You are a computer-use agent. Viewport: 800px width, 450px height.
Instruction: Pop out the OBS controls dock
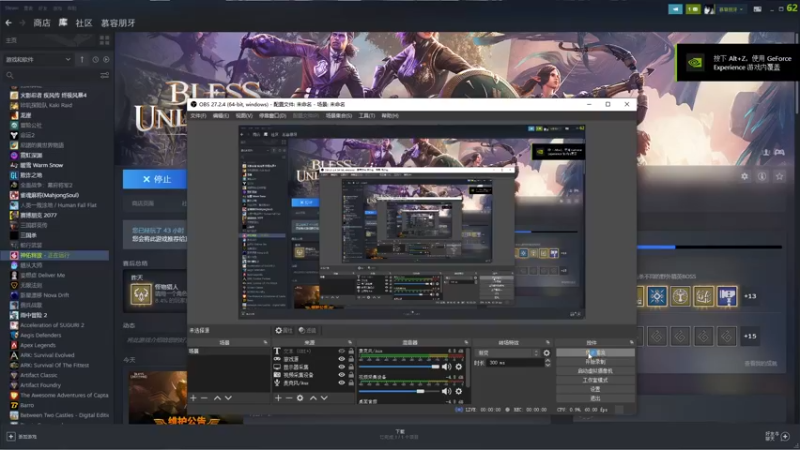(x=632, y=342)
